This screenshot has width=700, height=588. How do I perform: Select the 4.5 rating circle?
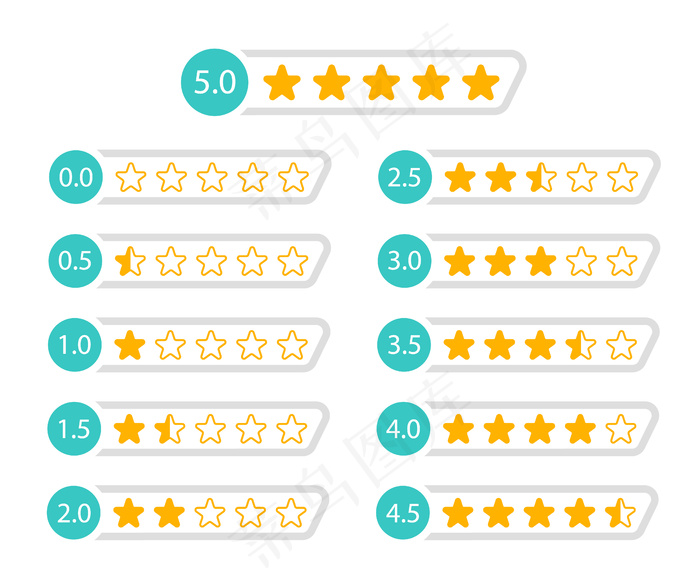[x=405, y=514]
